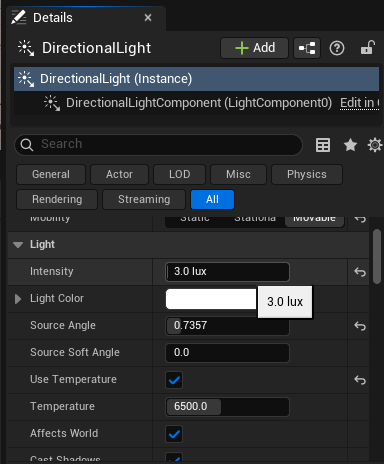The image size is (384, 464).
Task: Uncheck Use Temperature checkbox
Action: (174, 380)
